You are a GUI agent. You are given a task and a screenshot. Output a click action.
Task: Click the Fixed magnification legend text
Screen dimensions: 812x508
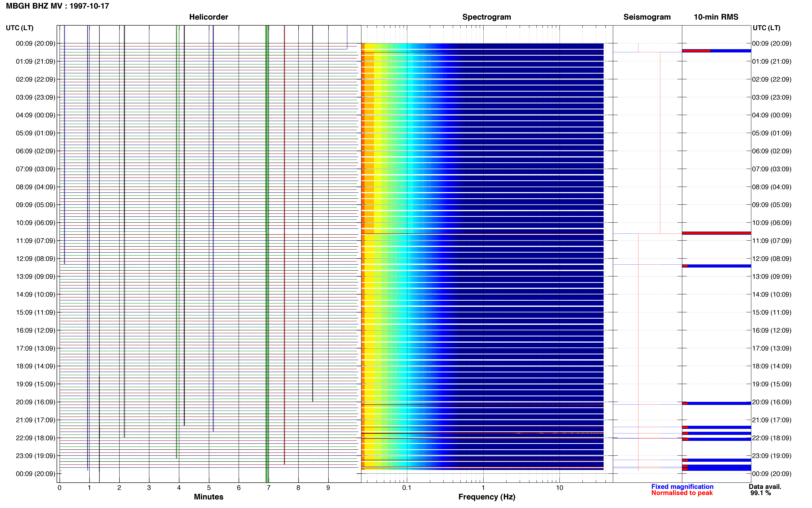(x=682, y=486)
